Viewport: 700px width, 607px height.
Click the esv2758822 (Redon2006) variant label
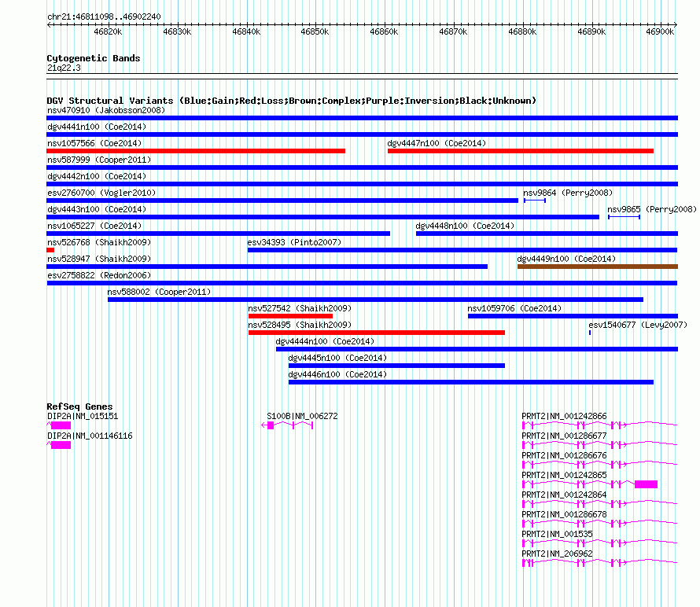coord(99,275)
